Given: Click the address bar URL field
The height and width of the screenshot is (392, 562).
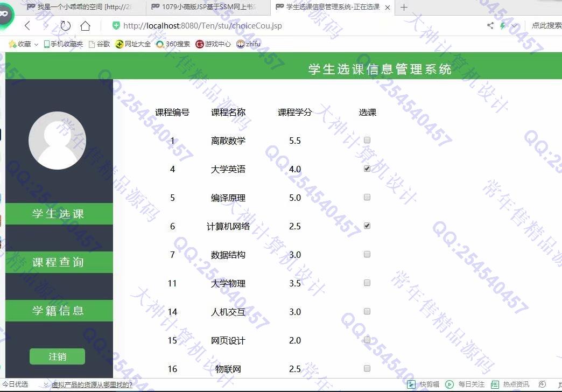Looking at the screenshot, I should (x=202, y=25).
